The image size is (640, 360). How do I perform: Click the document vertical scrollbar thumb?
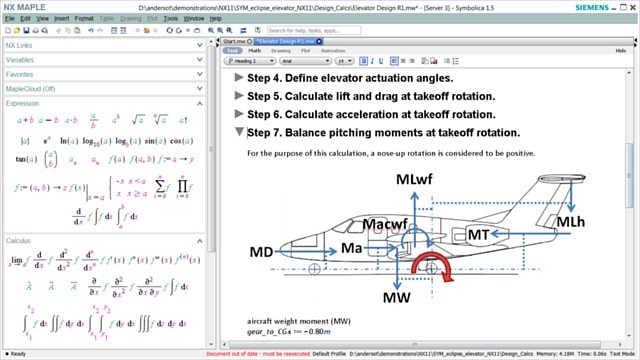[629, 176]
